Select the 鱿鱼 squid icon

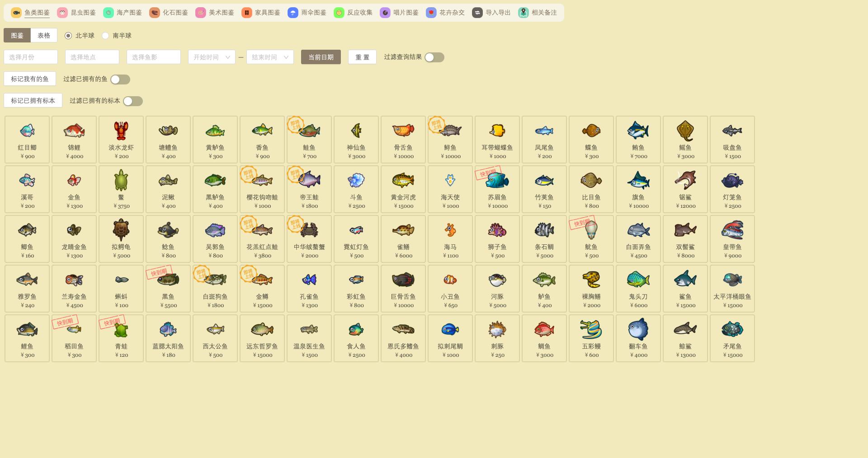click(x=591, y=230)
